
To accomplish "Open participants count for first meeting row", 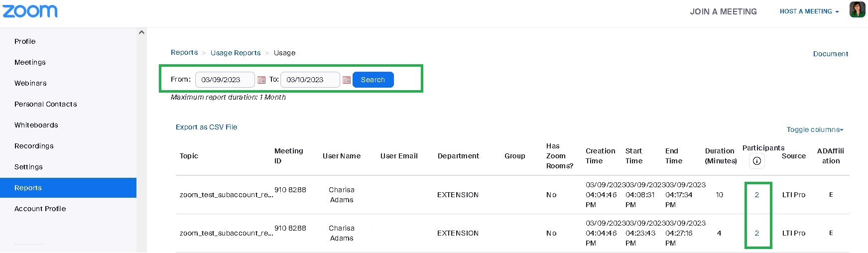I will click(757, 195).
